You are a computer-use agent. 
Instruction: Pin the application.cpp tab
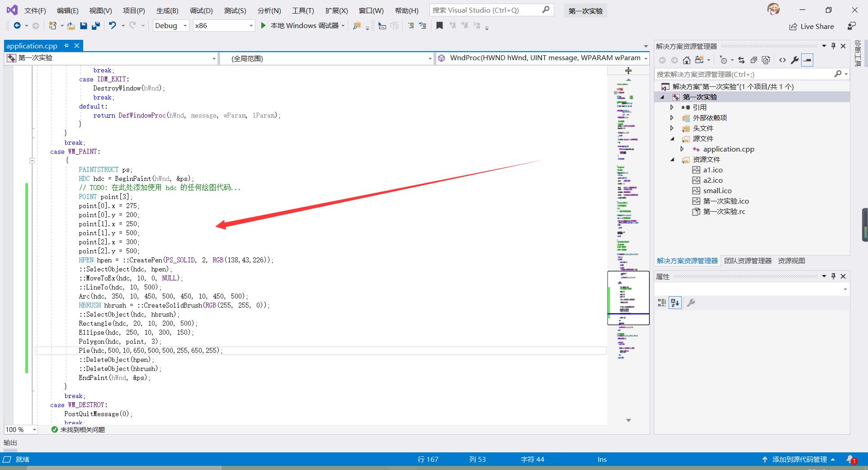click(66, 46)
